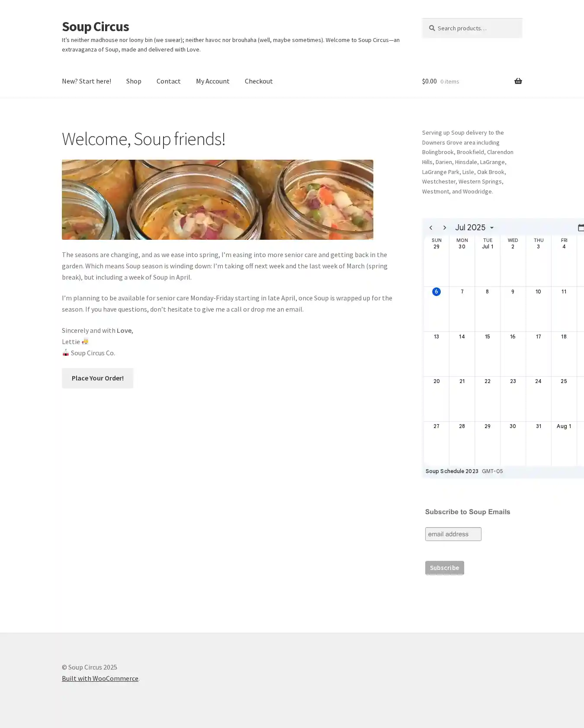
Task: Click the Subscribe button
Action: (444, 567)
